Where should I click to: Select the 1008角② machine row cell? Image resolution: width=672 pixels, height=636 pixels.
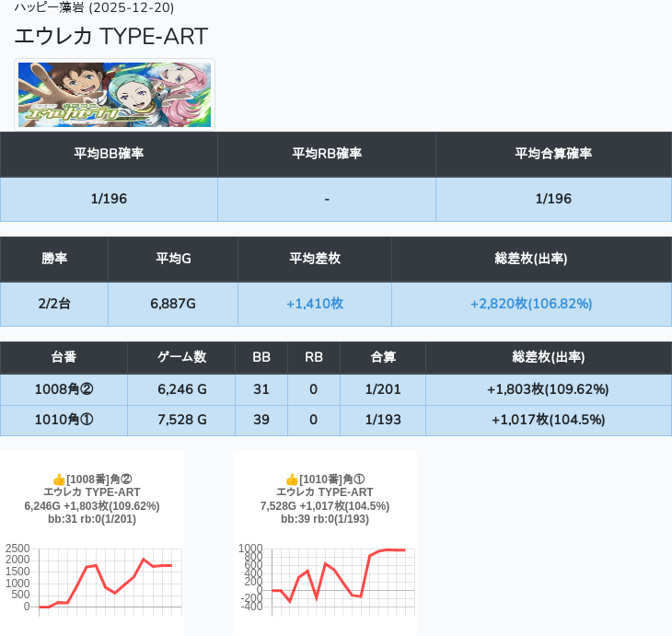coord(64,389)
